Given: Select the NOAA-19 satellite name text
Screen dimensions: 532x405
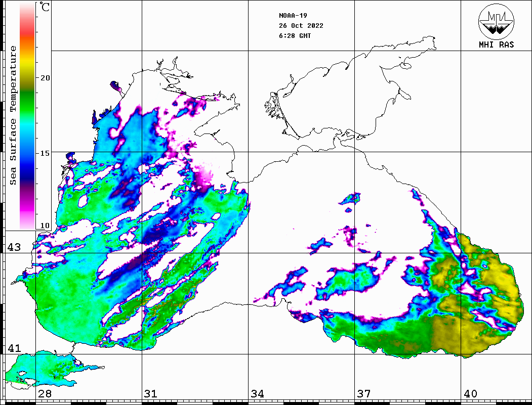Looking at the screenshot, I should [x=293, y=15].
